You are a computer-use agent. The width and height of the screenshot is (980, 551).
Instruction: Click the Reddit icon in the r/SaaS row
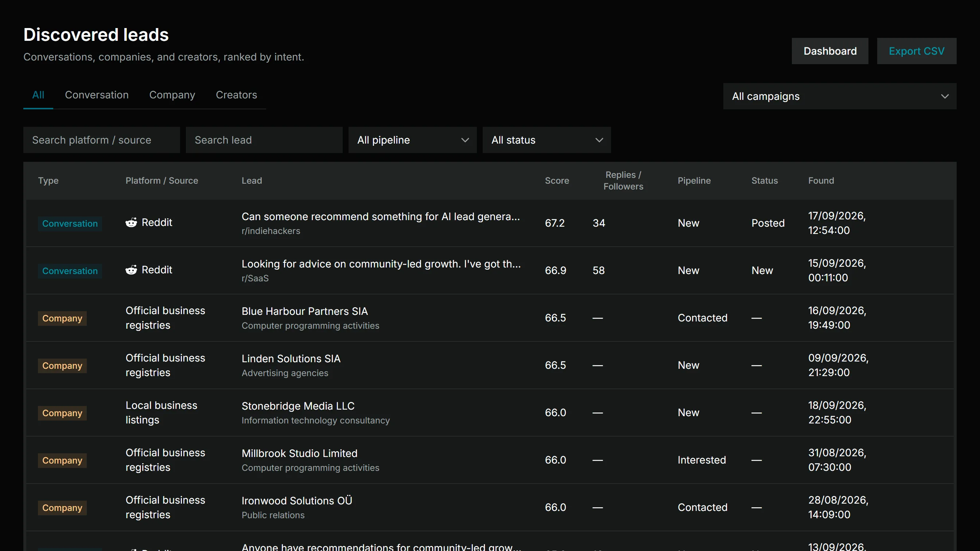[x=131, y=270]
